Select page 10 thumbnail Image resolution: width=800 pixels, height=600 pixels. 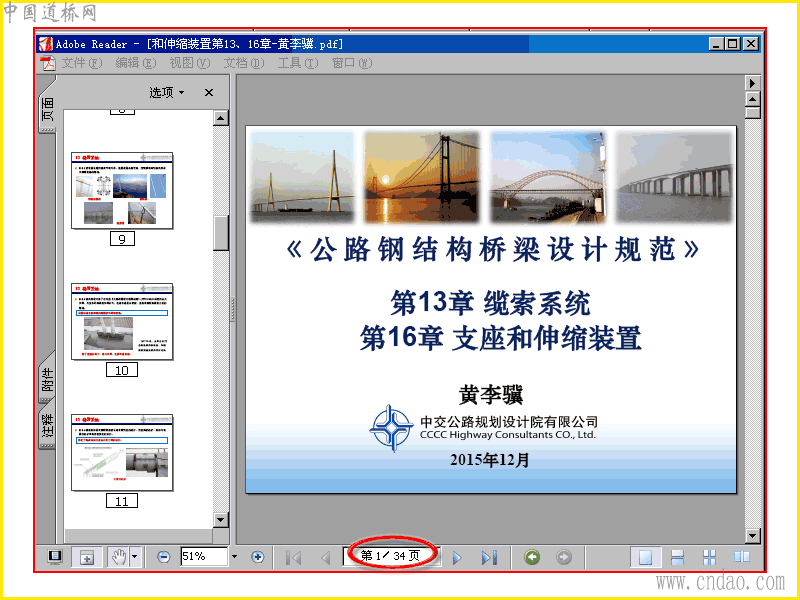pos(122,322)
